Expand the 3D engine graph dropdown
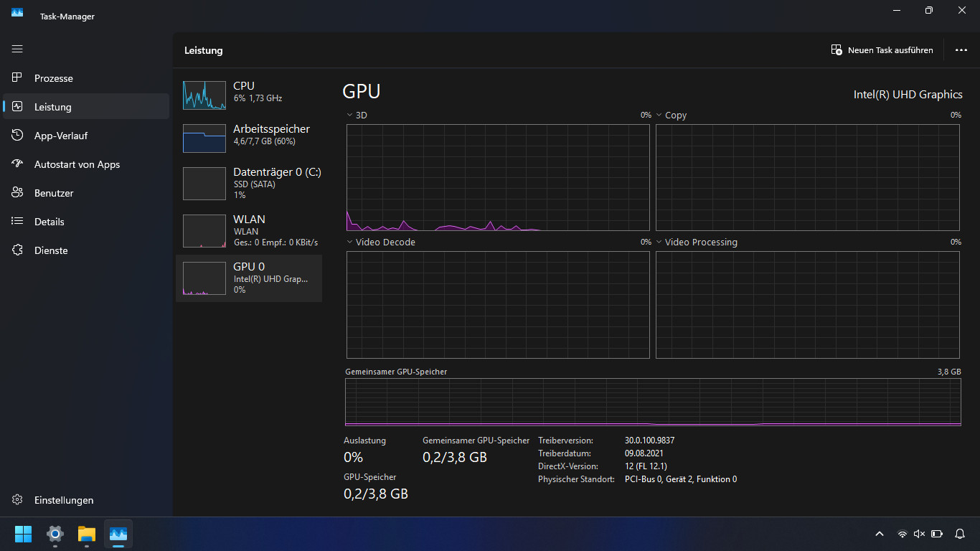Screen dimensions: 980x551 pos(349,115)
